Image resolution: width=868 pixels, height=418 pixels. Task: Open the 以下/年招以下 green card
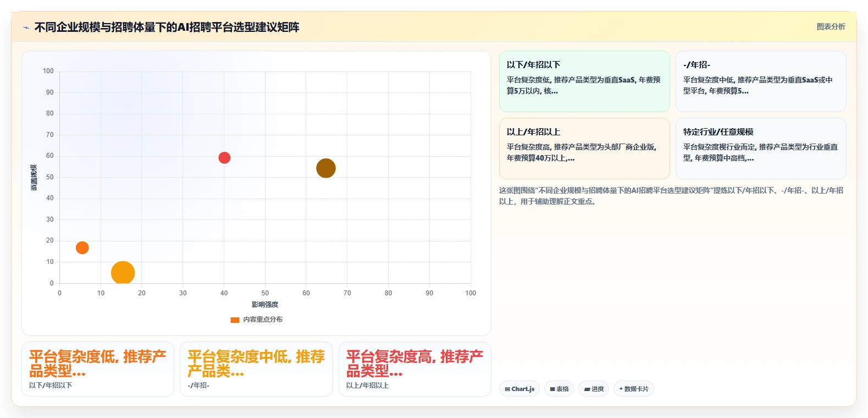(x=584, y=81)
